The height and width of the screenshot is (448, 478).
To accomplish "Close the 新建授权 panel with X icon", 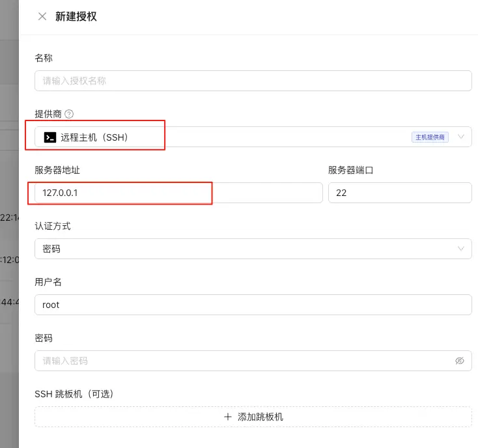I will (x=42, y=17).
